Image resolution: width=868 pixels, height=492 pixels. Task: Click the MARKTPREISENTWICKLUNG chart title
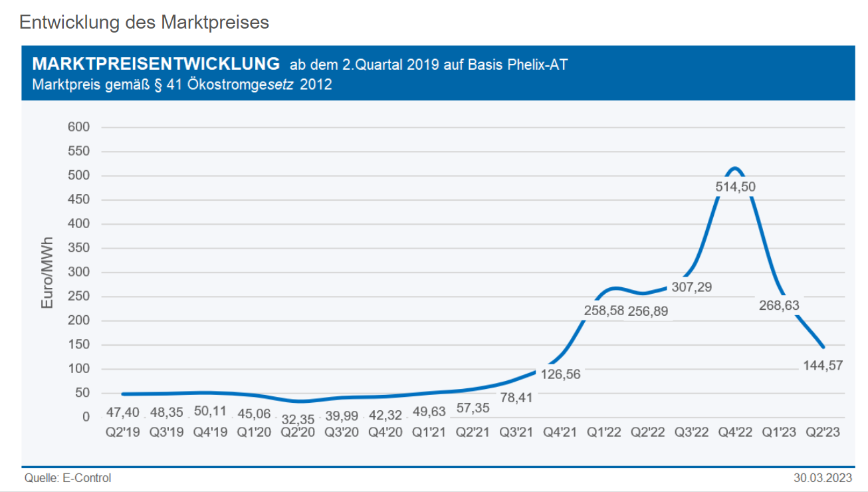pos(156,64)
